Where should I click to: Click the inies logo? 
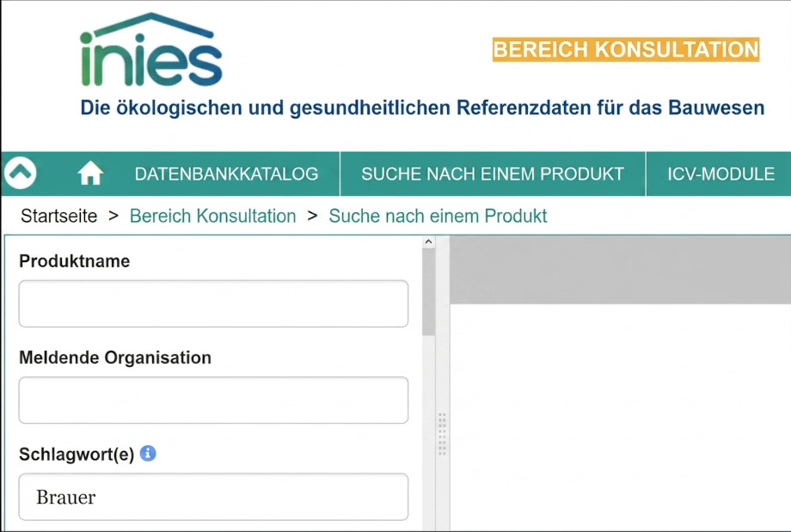tap(151, 52)
